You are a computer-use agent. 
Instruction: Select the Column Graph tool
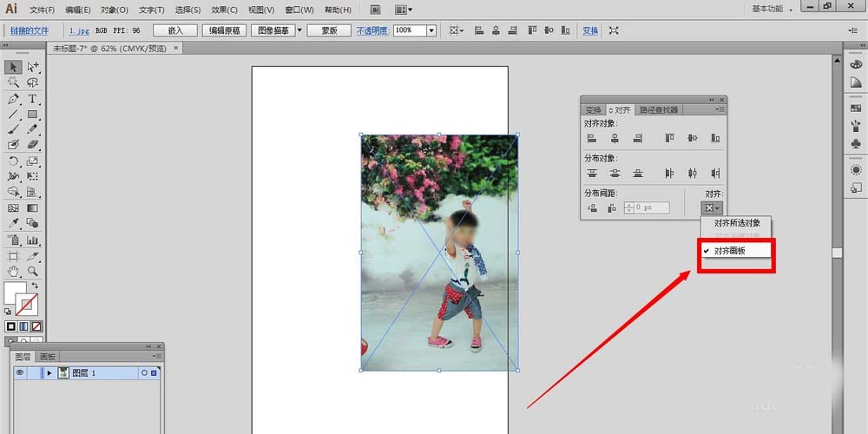[33, 240]
